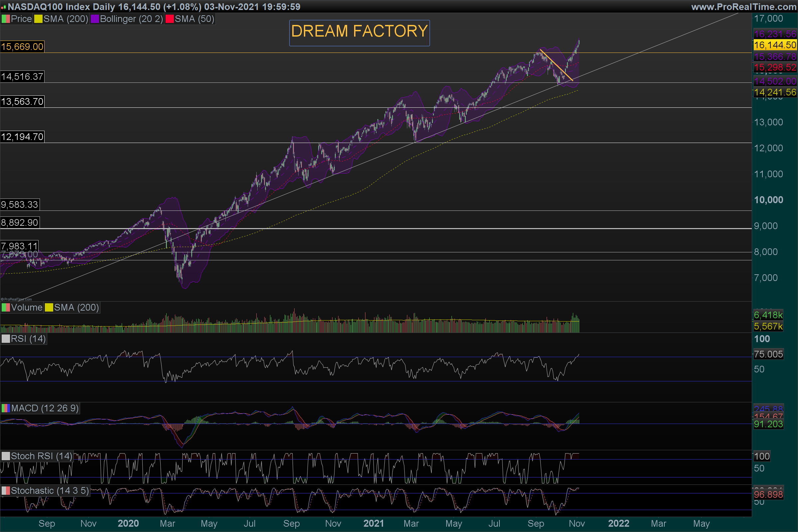Click the Volume panel legend icon
The image size is (798, 532).
(6, 308)
